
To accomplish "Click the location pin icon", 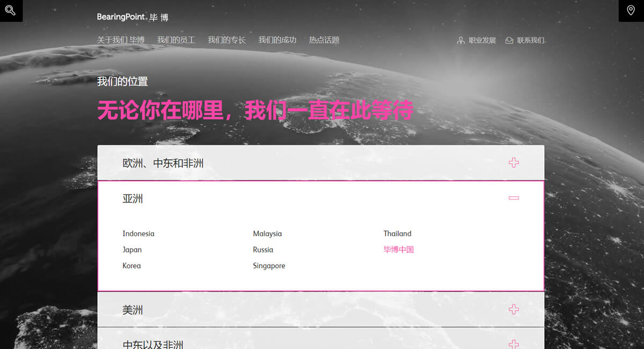I will (x=631, y=10).
